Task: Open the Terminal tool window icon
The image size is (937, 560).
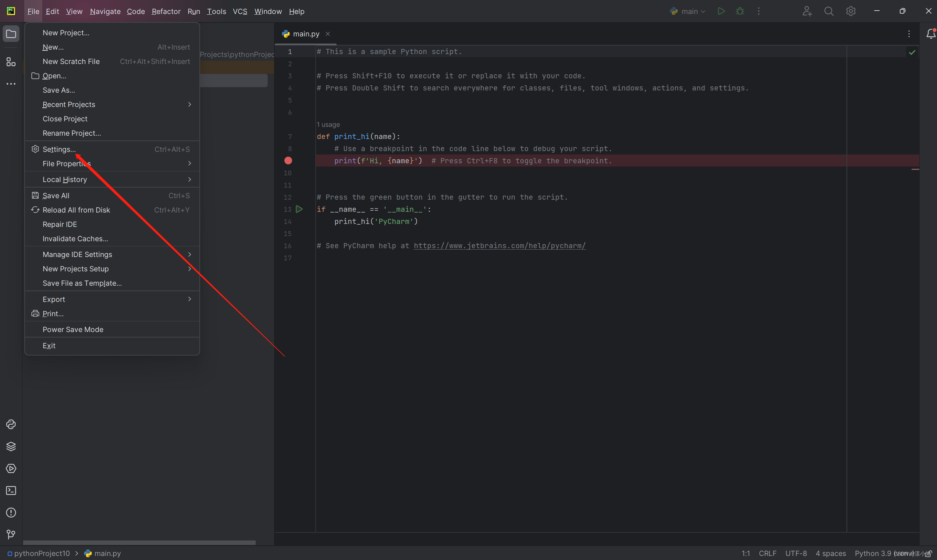Action: tap(11, 490)
